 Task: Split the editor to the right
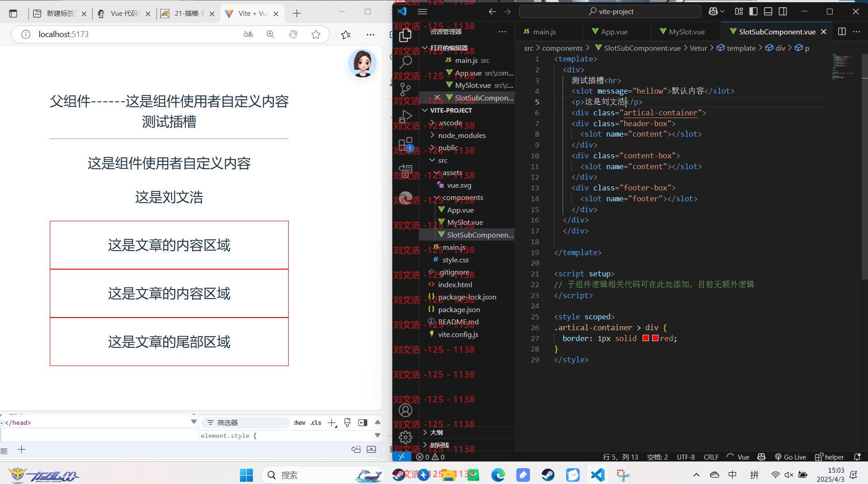(x=842, y=32)
